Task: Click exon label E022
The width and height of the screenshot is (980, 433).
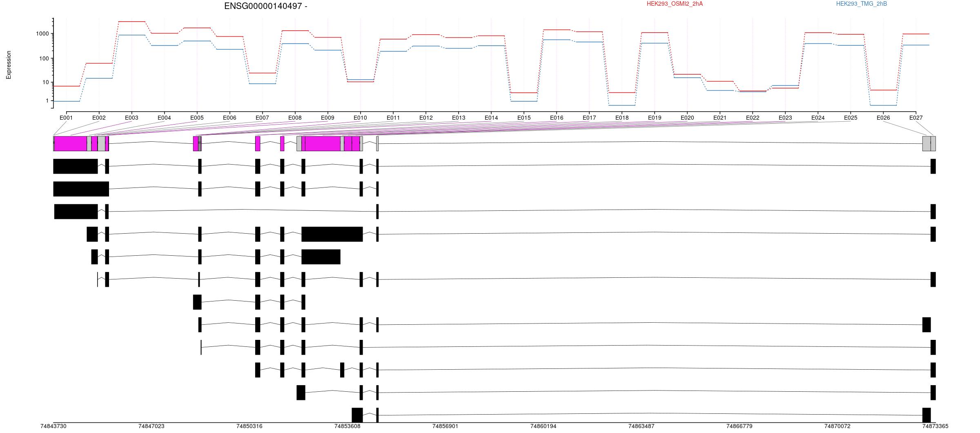Action: [753, 118]
